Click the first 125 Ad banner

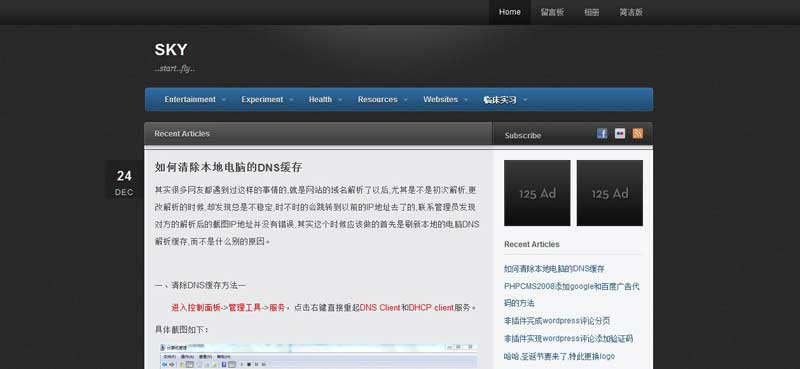coord(537,193)
